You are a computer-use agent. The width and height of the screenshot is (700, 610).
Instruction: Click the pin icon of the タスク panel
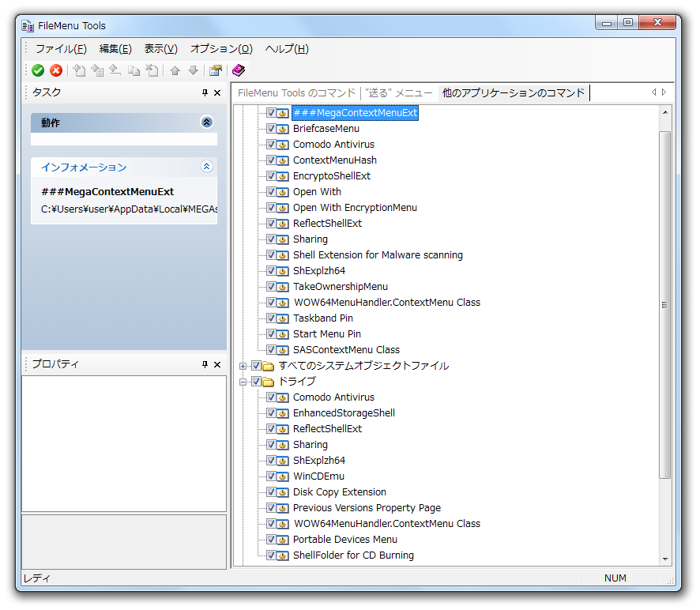[205, 92]
